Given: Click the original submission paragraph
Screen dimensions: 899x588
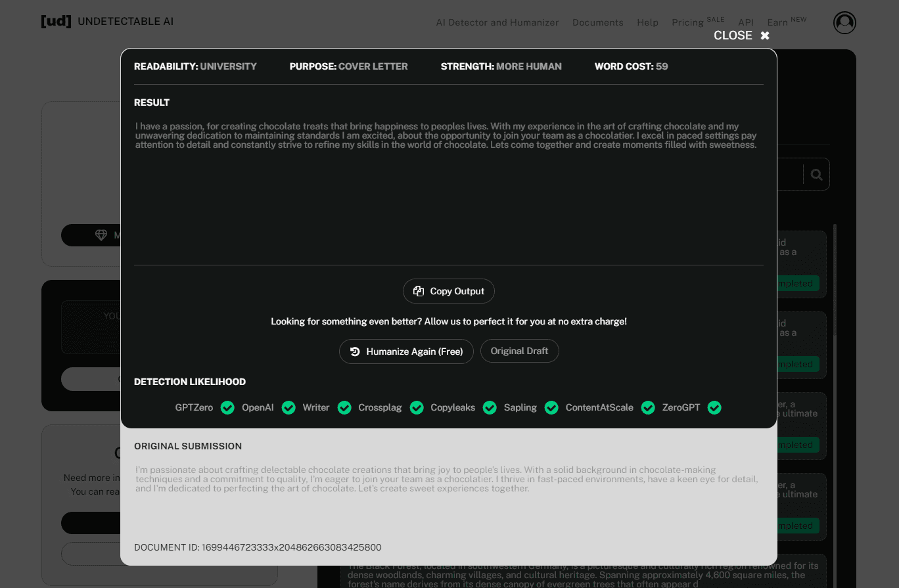Looking at the screenshot, I should coord(447,479).
